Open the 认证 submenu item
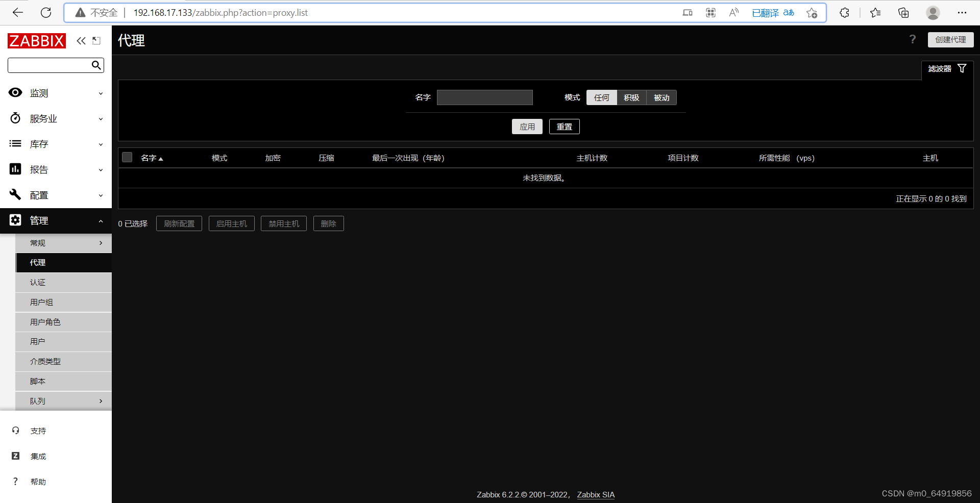The image size is (980, 503). [x=64, y=282]
